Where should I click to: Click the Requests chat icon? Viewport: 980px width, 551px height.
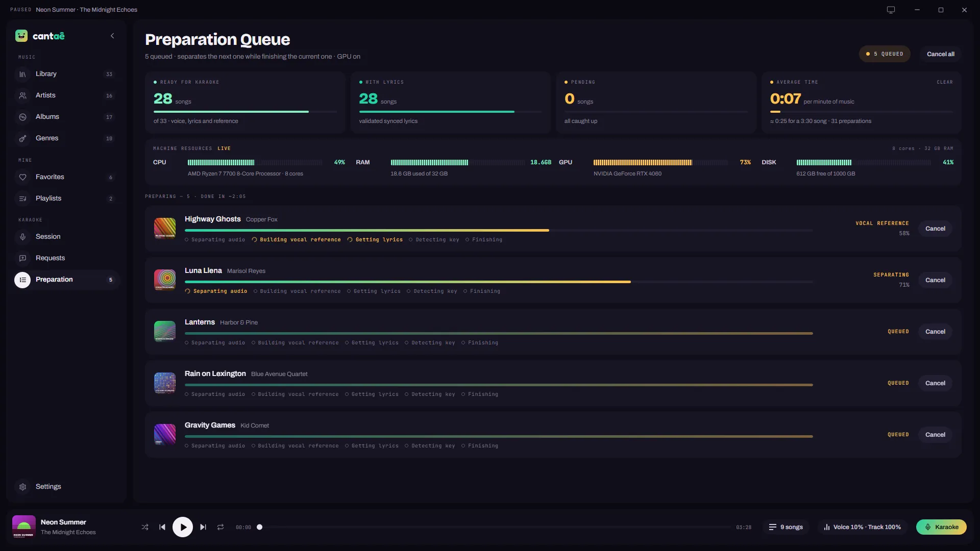(x=22, y=259)
